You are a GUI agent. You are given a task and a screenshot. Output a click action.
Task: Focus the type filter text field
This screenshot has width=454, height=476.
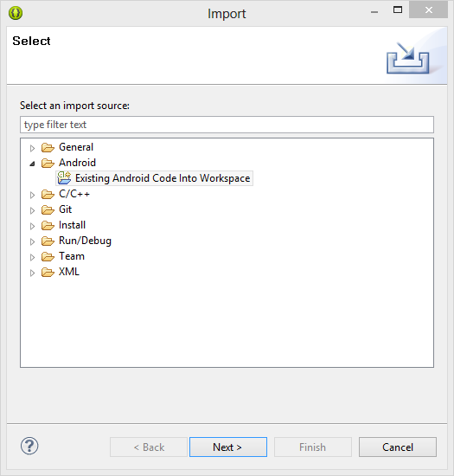pos(227,125)
